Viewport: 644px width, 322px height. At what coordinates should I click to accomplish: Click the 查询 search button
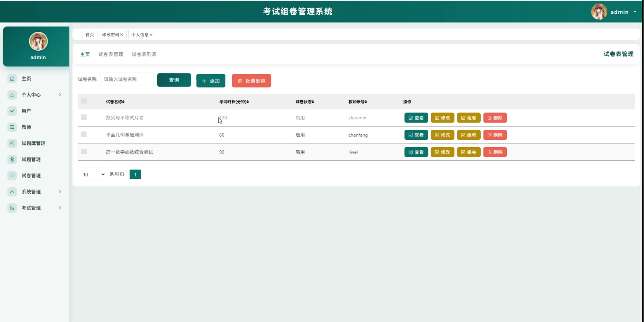174,80
